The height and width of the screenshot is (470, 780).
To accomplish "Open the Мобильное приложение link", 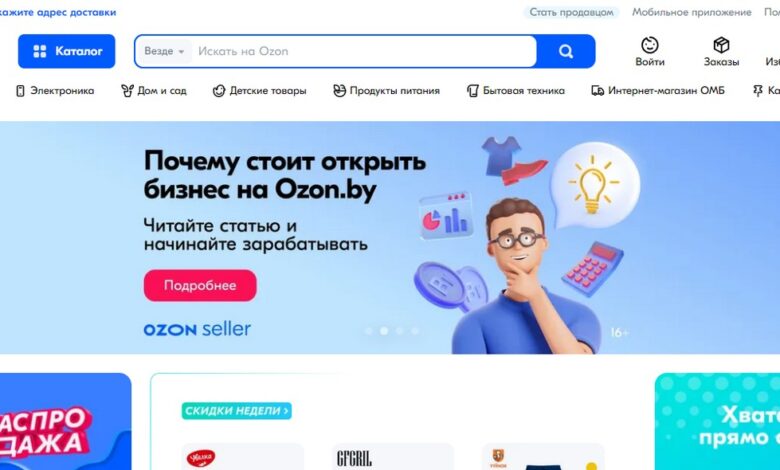I will 691,12.
